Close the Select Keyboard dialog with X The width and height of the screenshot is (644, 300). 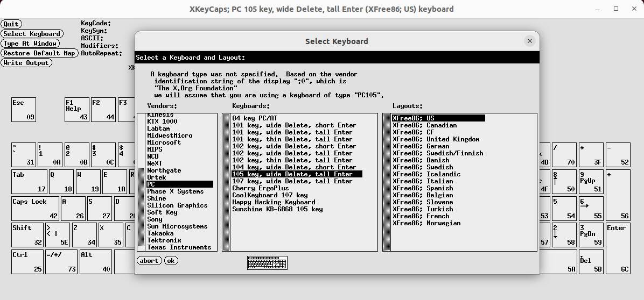coord(529,41)
